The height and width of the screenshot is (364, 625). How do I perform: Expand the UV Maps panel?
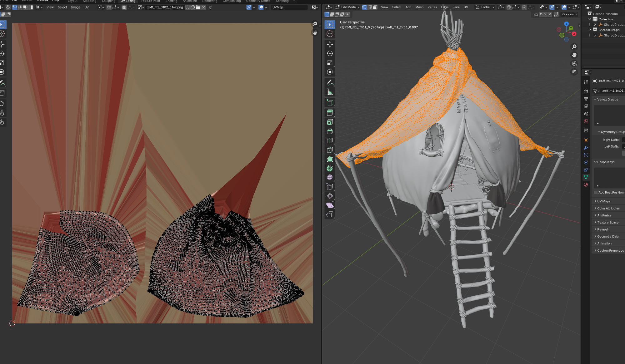603,201
